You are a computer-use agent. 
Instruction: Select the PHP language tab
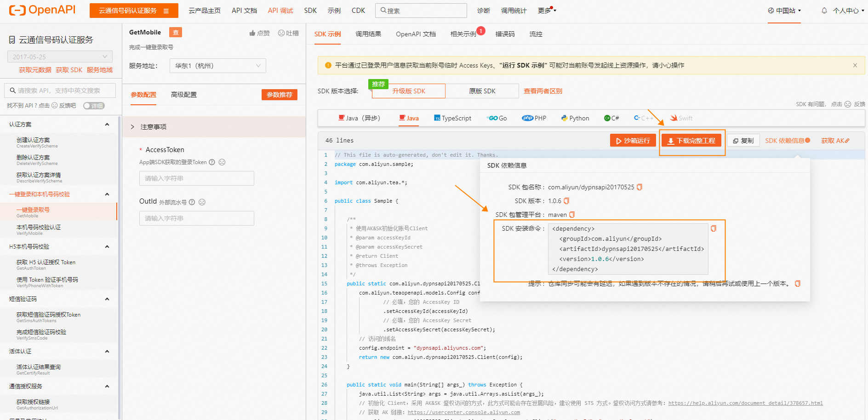pyautogui.click(x=534, y=118)
